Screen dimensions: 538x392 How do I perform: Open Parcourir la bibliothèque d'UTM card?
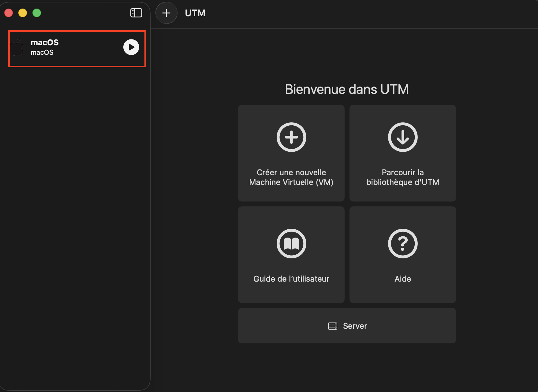(403, 153)
